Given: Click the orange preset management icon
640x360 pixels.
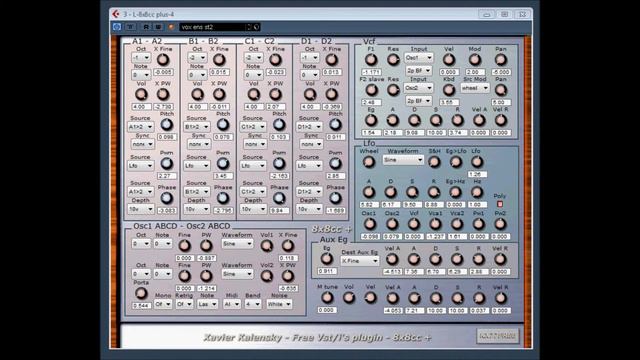Looking at the screenshot, I should 171,27.
